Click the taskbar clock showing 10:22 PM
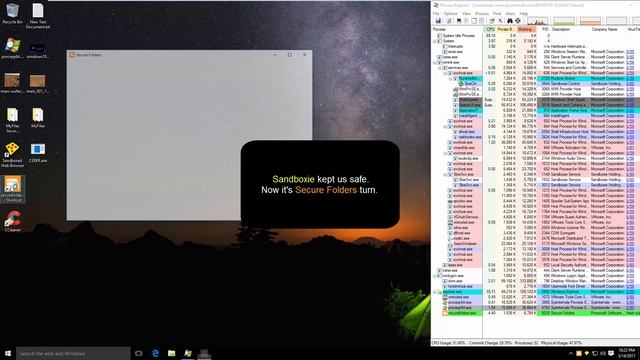 coord(627,353)
